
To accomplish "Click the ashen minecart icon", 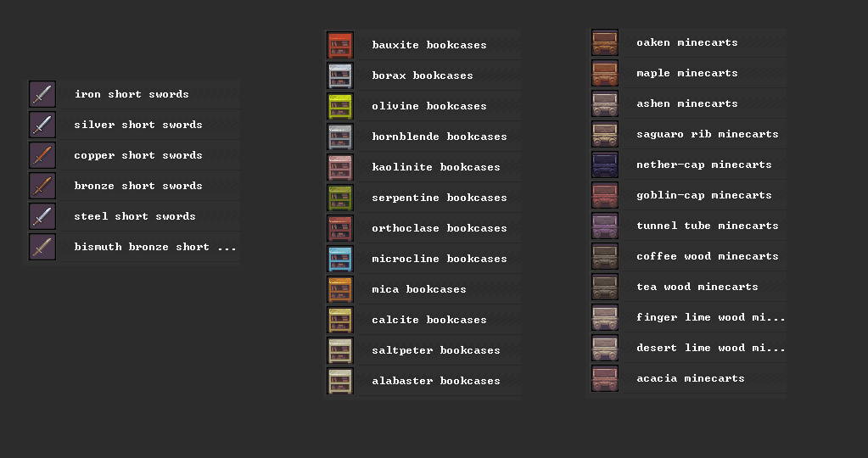I will point(604,103).
